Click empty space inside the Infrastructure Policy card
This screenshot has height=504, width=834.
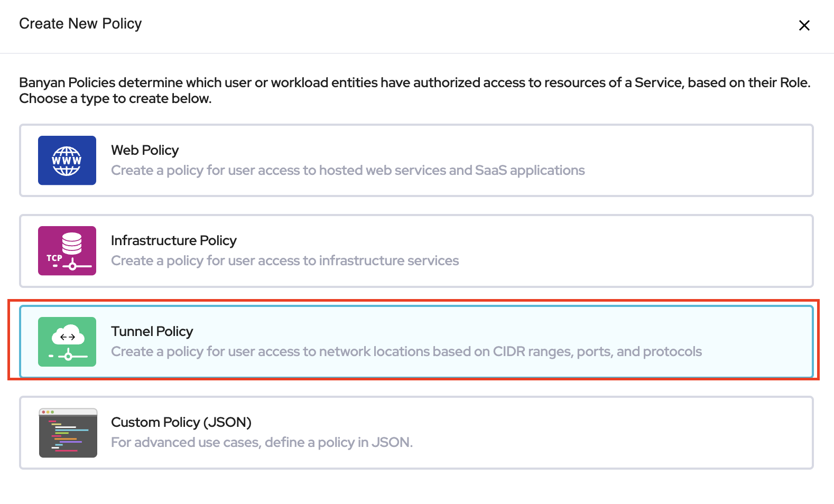click(634, 251)
